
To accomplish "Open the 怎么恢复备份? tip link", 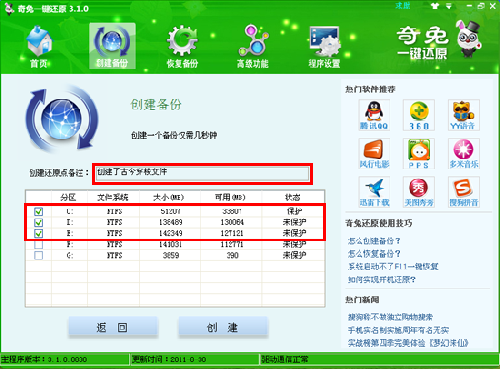I will (374, 254).
